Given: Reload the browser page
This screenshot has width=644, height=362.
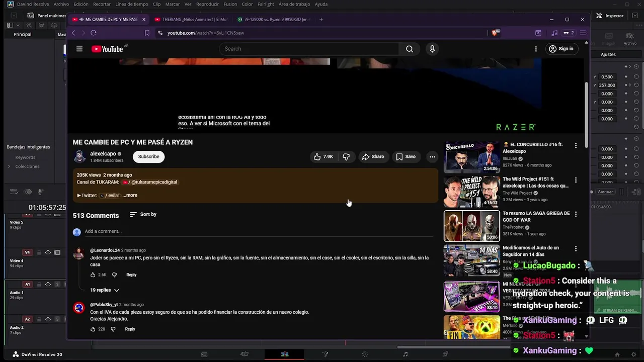Looking at the screenshot, I should point(93,33).
